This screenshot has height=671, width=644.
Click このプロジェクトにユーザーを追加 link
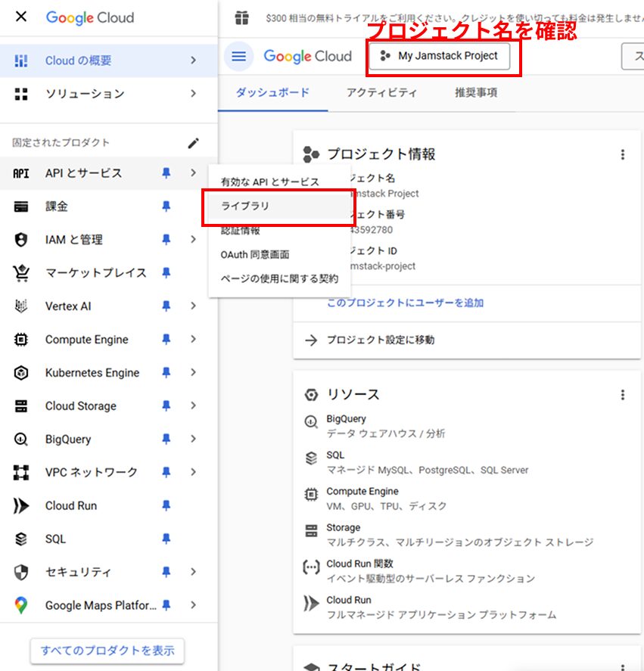pyautogui.click(x=405, y=303)
